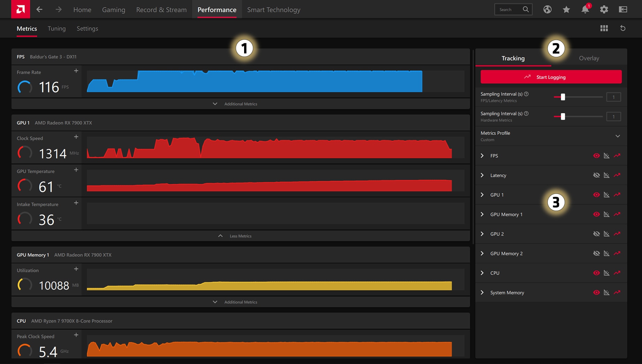Click Hardware Metrics sampling interval slider

[x=578, y=116]
